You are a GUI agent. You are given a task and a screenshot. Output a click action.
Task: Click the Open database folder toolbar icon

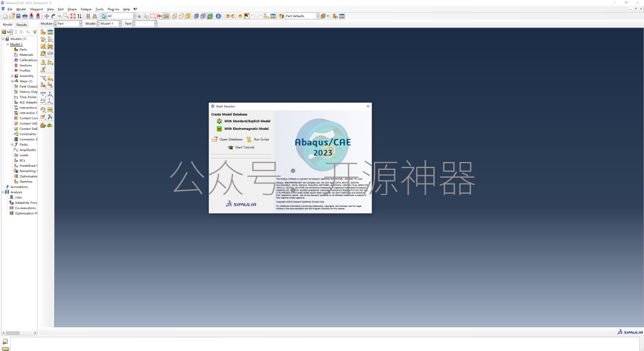click(x=12, y=16)
